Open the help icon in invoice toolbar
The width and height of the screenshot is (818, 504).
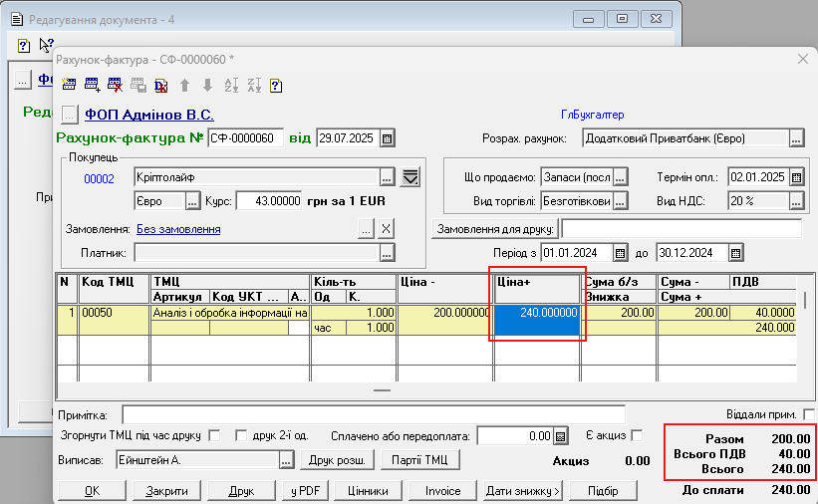tap(276, 86)
